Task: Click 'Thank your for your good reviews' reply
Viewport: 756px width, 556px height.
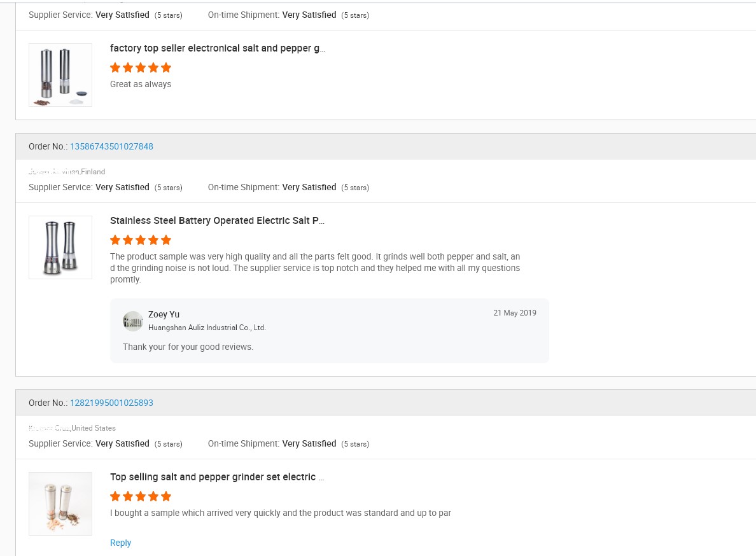Action: point(188,347)
